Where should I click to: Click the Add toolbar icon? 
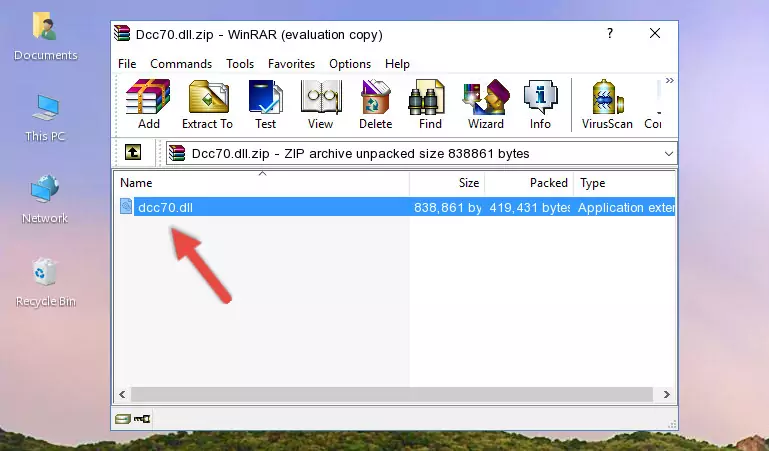(x=148, y=104)
